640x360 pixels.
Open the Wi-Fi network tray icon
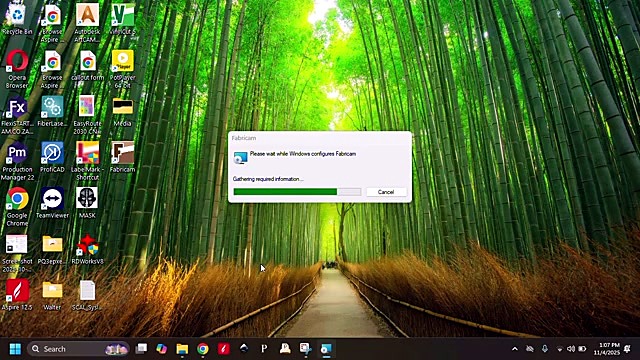tap(560, 349)
